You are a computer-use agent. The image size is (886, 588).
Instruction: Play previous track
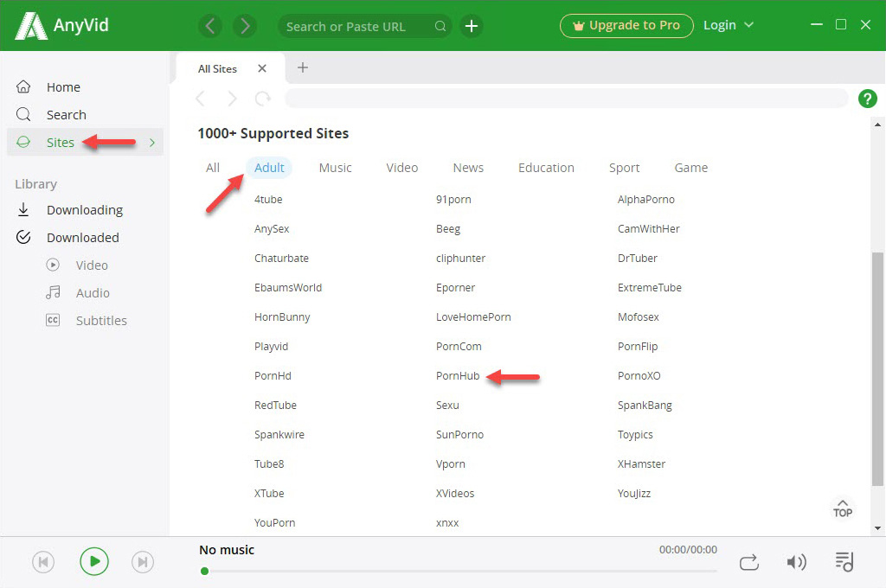[x=43, y=562]
